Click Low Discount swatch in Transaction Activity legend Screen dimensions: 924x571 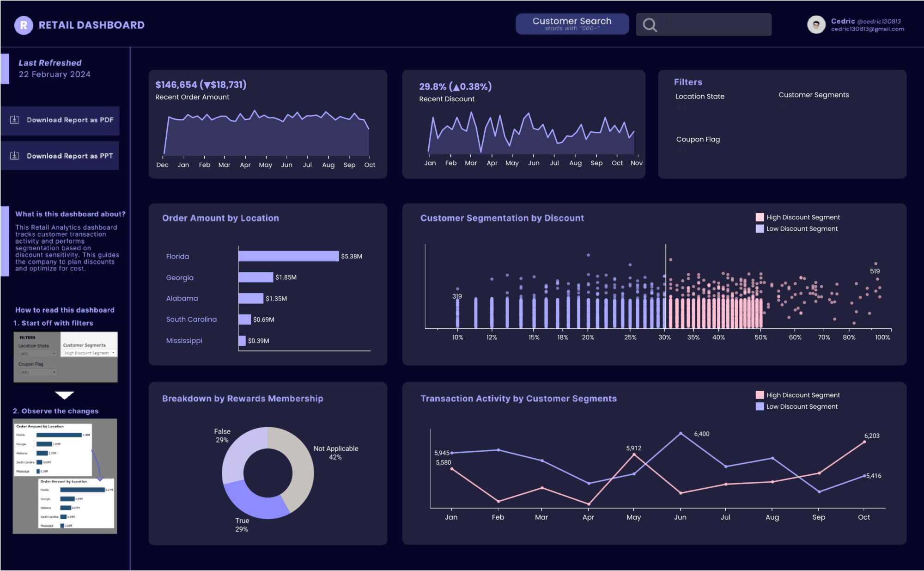coord(760,406)
